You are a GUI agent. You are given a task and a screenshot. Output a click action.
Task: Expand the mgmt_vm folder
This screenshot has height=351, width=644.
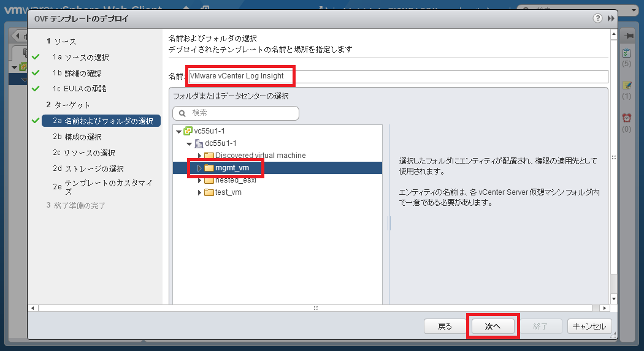(199, 168)
